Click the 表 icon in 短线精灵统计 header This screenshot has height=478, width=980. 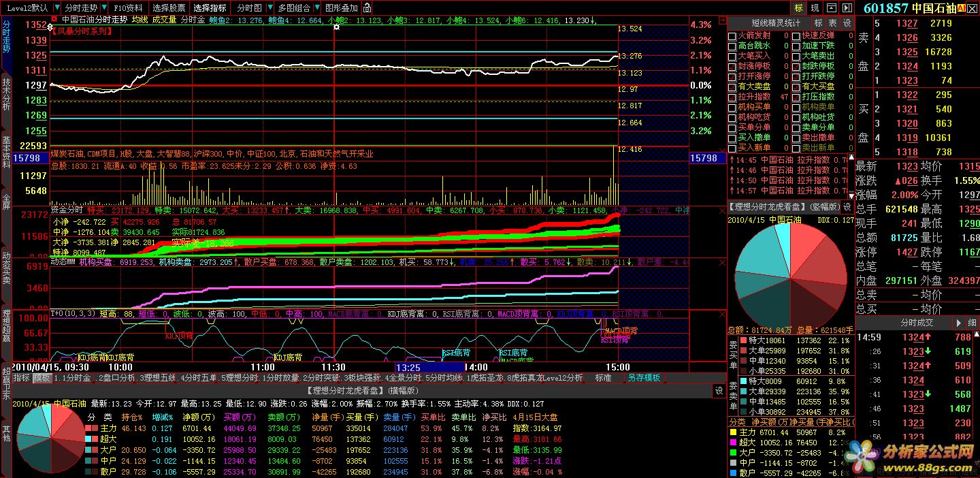[833, 22]
